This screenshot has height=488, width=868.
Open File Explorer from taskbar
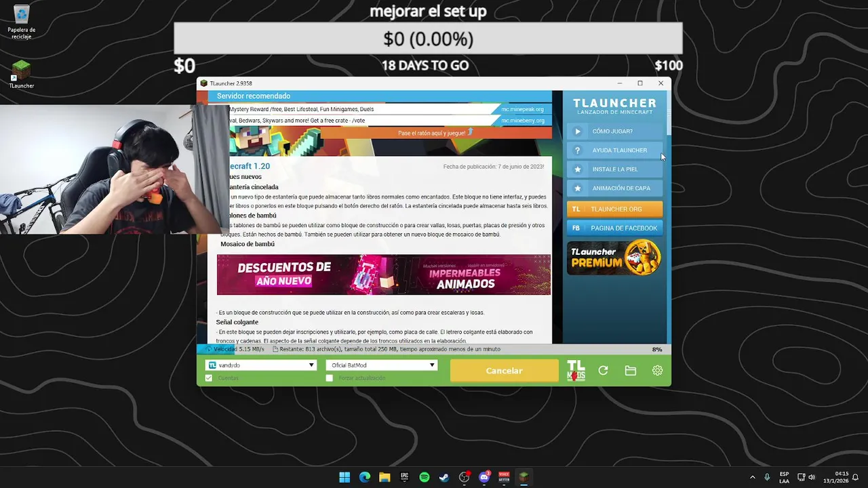(x=384, y=477)
